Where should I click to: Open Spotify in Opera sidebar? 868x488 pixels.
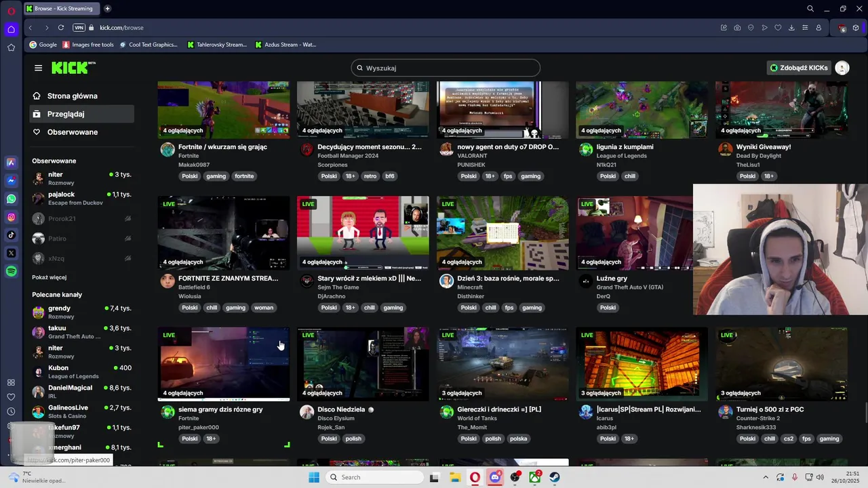(x=11, y=271)
